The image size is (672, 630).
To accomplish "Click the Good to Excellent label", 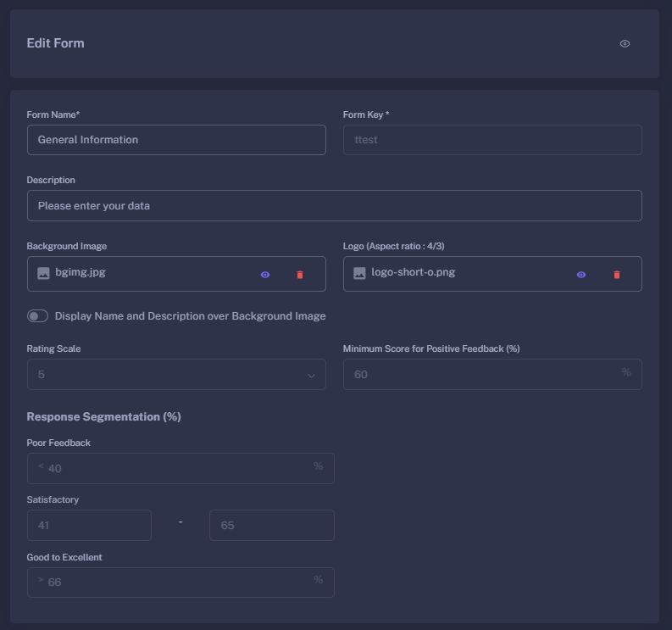I will click(64, 557).
